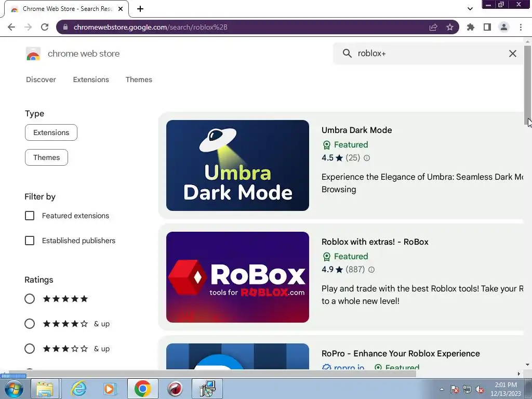Image resolution: width=532 pixels, height=399 pixels.
Task: Click the scroll down arrow
Action: [527, 365]
